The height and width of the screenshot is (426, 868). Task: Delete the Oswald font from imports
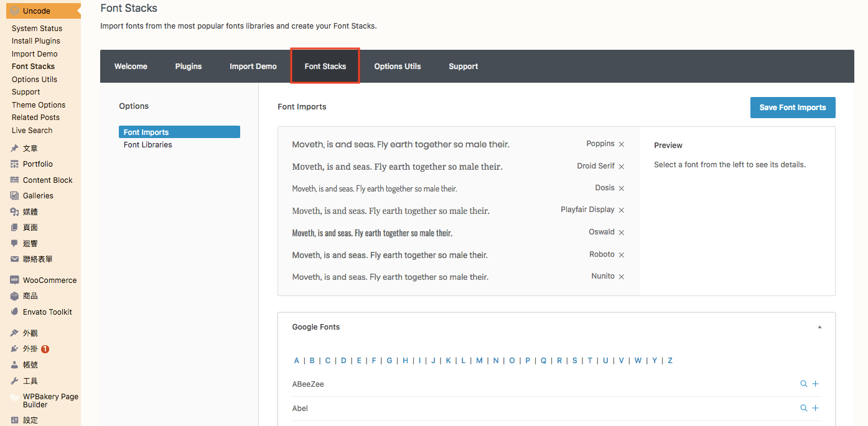click(x=621, y=233)
